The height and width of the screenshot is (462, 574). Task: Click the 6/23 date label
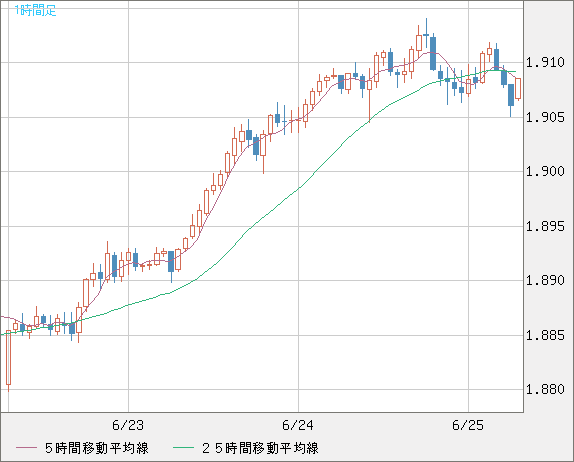128,425
